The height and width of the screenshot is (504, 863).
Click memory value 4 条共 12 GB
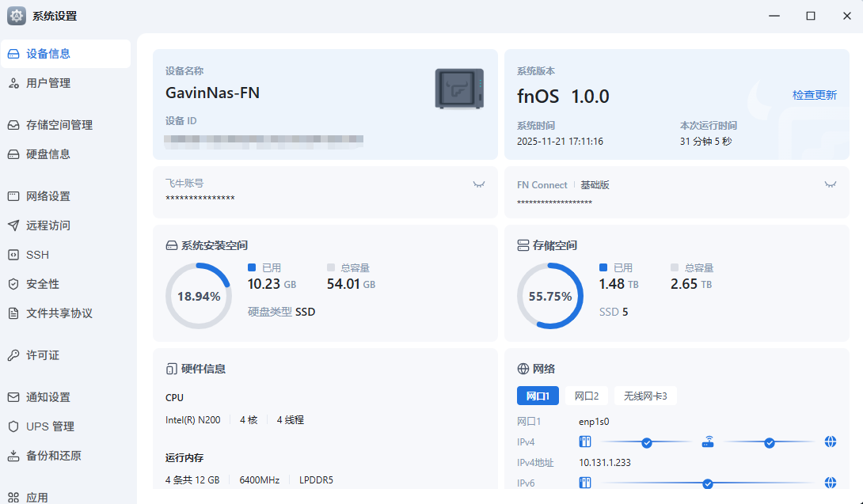(192, 479)
